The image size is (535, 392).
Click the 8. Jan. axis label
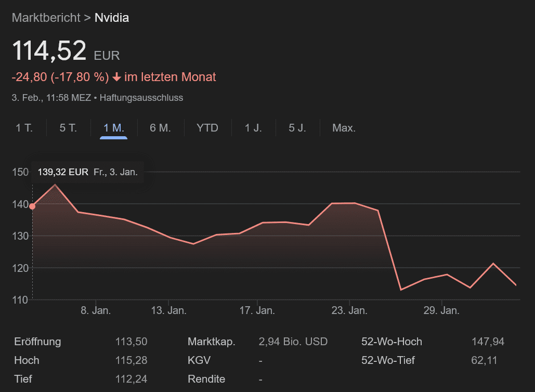pos(96,311)
